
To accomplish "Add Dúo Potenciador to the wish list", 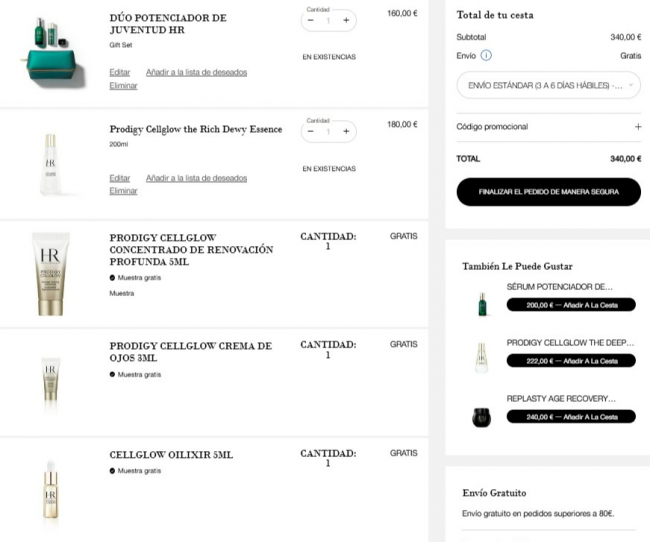I will pyautogui.click(x=196, y=73).
